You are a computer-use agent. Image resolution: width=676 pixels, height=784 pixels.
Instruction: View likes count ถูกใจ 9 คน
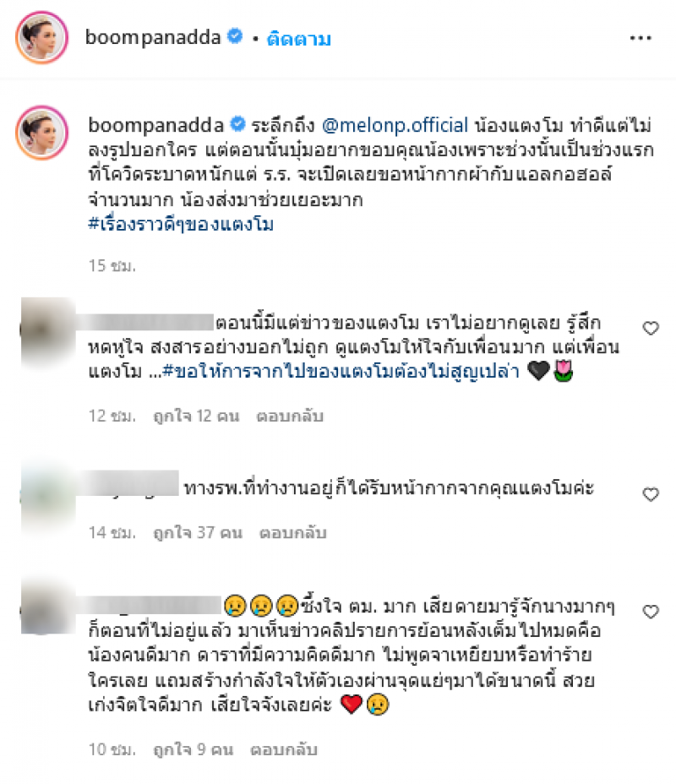pos(194,749)
